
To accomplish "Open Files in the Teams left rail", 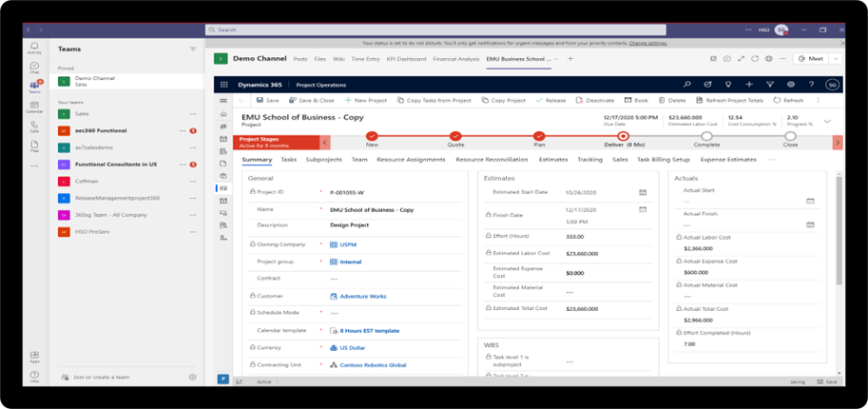I will point(34,146).
